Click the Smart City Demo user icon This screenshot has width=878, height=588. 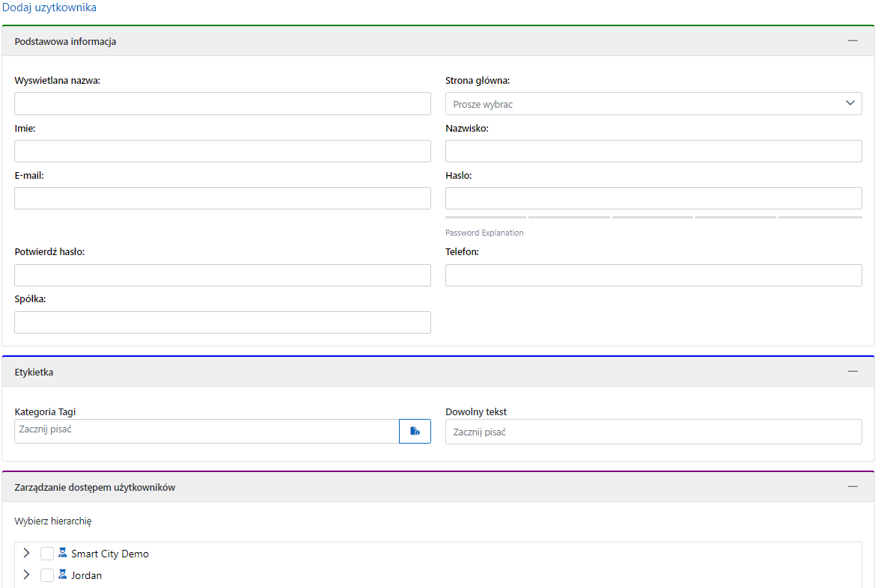[x=63, y=554]
